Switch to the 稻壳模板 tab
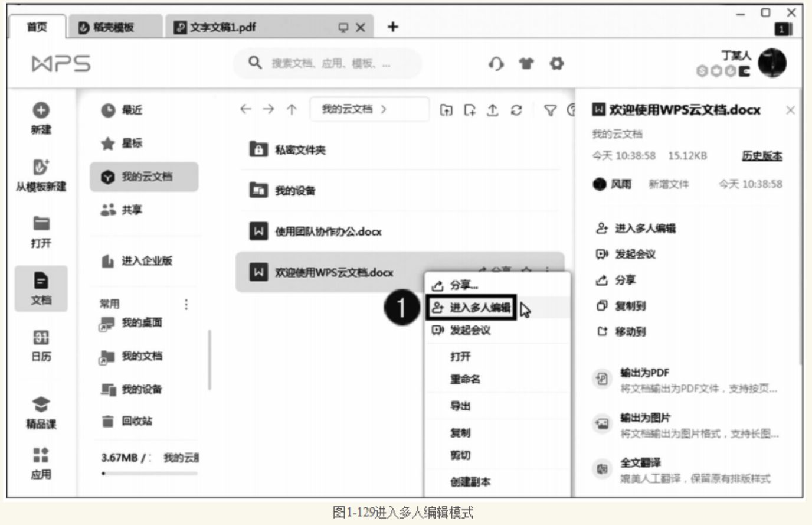Image resolution: width=812 pixels, height=525 pixels. [114, 27]
